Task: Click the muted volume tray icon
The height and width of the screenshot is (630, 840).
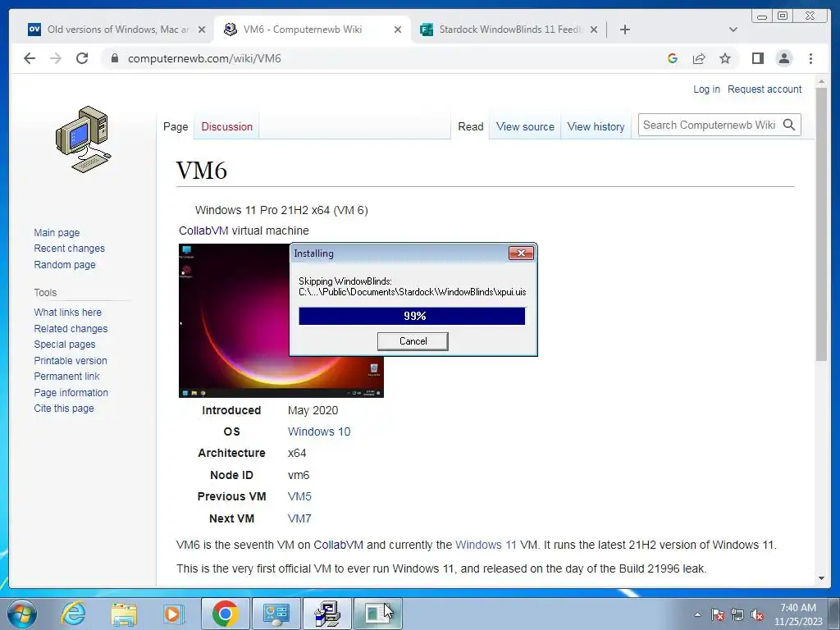Action: tap(757, 615)
